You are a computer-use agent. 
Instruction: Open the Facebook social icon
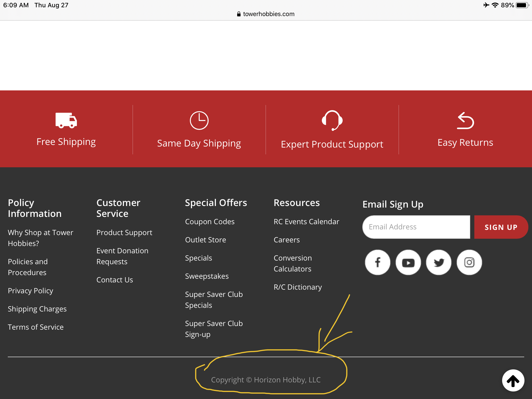(x=377, y=262)
